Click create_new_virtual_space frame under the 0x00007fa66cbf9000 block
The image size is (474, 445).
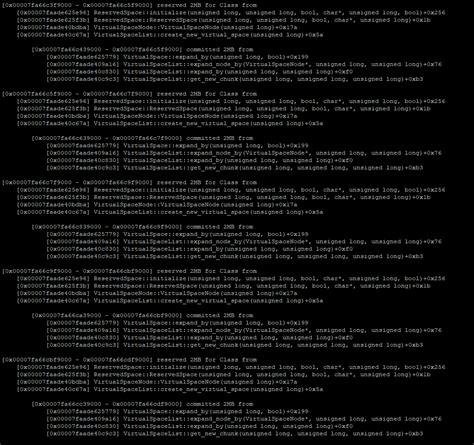click(170, 389)
